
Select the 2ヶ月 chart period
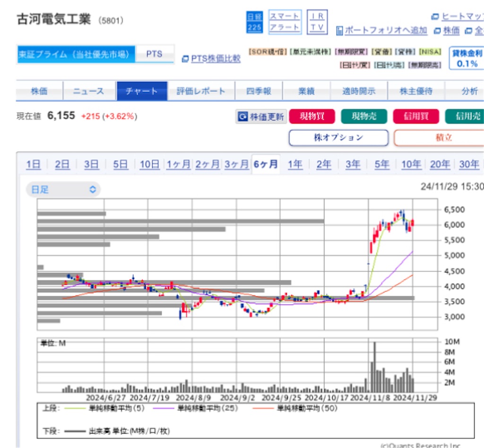pos(207,164)
